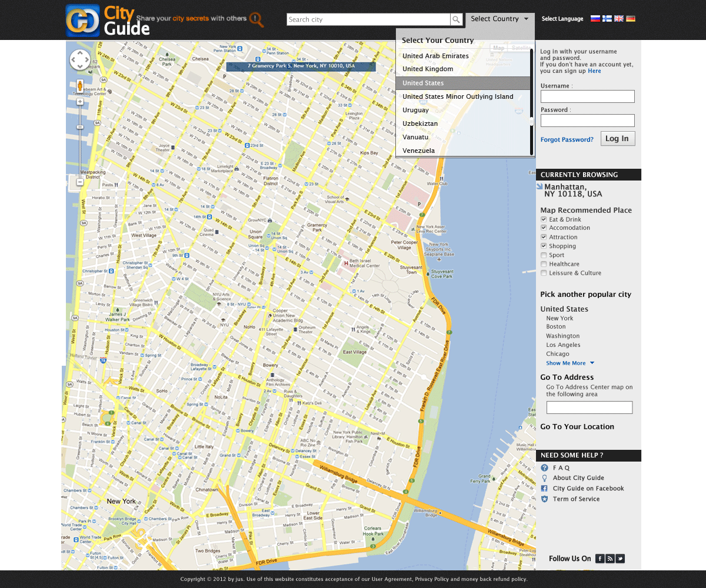
Task: Click the map pan control wheel
Action: [80, 60]
